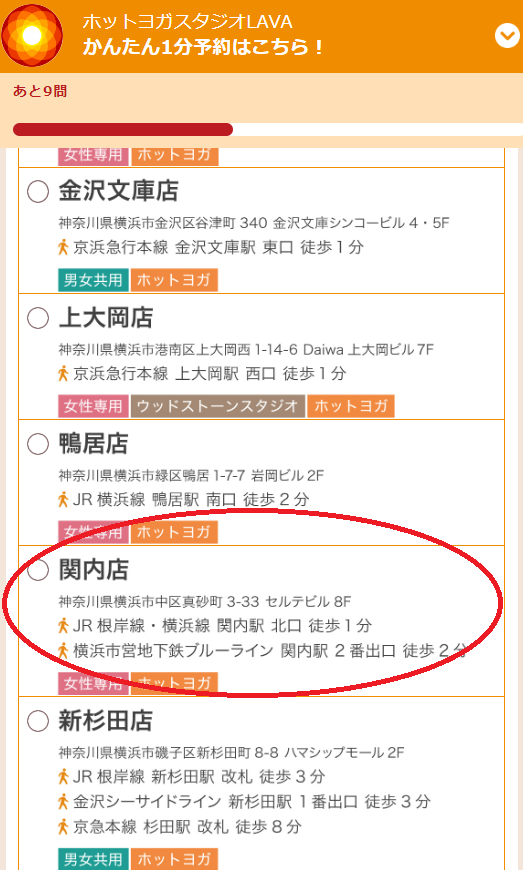Expand the header chevron dropdown
Screen dimensions: 524x870
click(x=507, y=36)
